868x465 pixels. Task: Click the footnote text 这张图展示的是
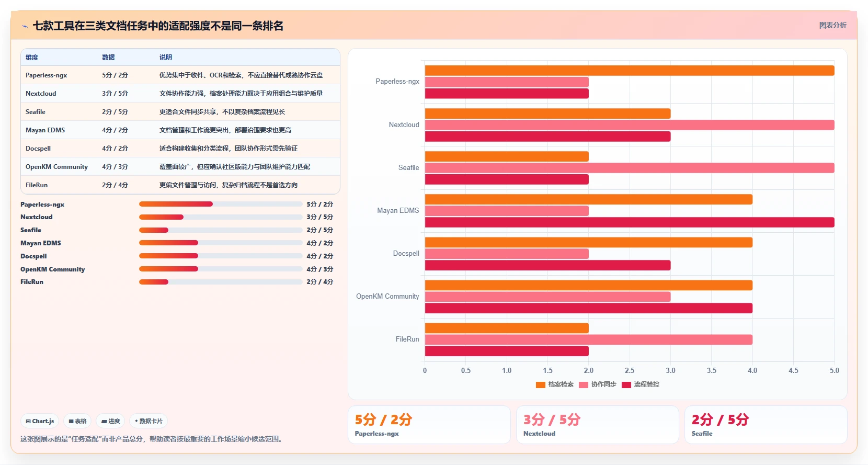[x=153, y=439]
